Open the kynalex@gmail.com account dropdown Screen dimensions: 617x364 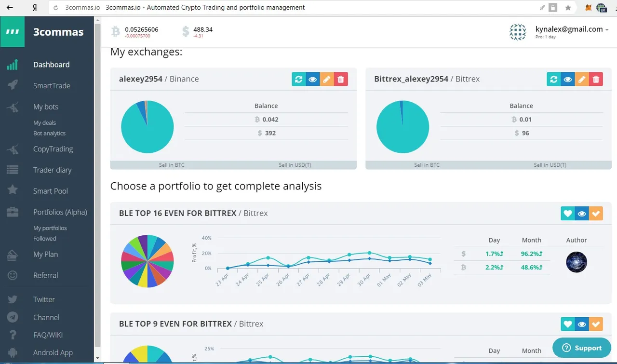tap(572, 29)
